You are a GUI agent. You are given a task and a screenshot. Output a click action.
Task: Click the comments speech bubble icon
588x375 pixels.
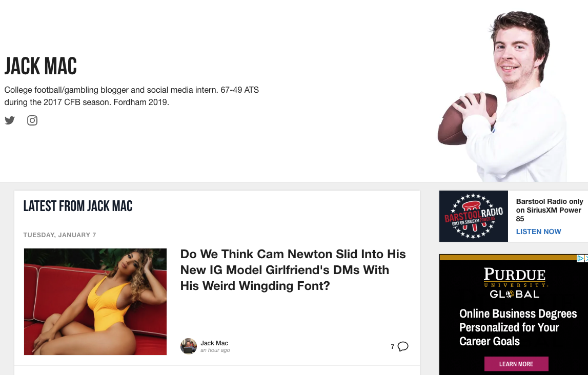point(403,346)
